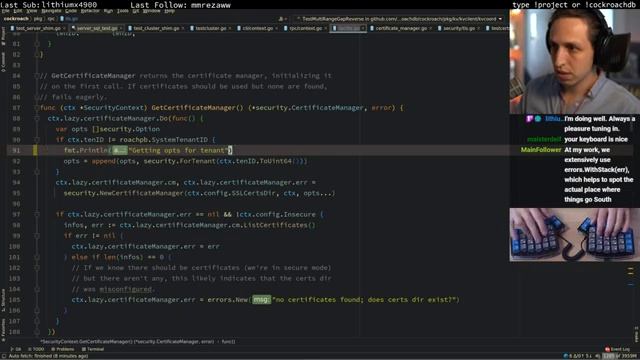Click the pkg breadcrumb in navigation bar
640x360 pixels.
pyautogui.click(x=38, y=19)
